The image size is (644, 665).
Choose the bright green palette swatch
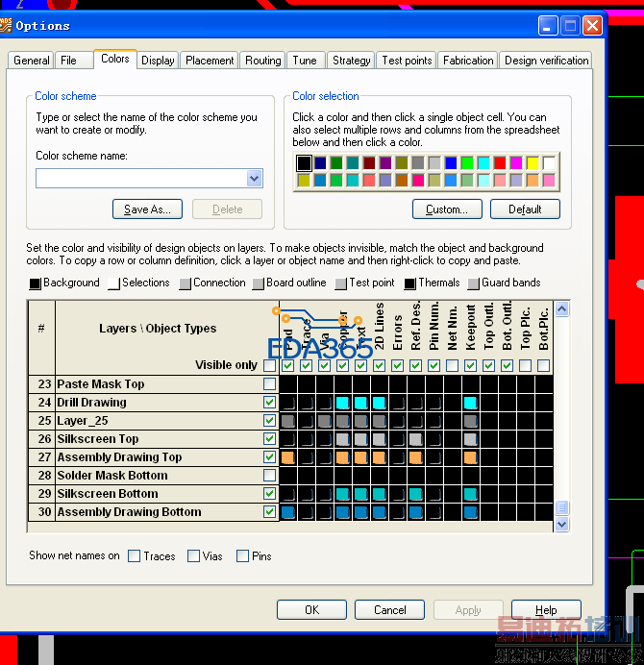pos(467,162)
